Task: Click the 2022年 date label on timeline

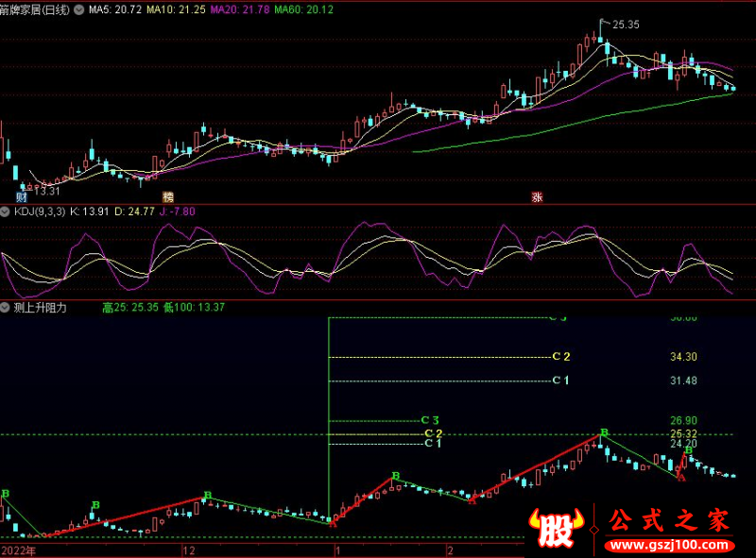Action: [18, 550]
